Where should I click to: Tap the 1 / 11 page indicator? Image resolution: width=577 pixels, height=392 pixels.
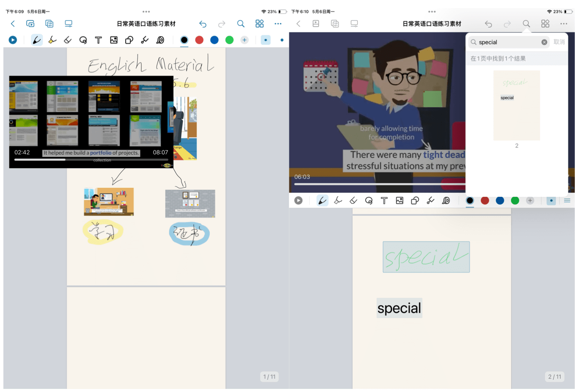tap(270, 377)
